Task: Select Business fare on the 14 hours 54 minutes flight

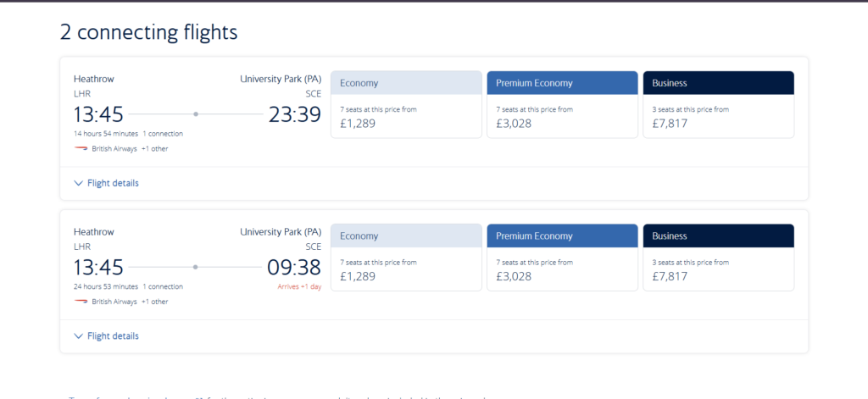Action: click(x=719, y=104)
